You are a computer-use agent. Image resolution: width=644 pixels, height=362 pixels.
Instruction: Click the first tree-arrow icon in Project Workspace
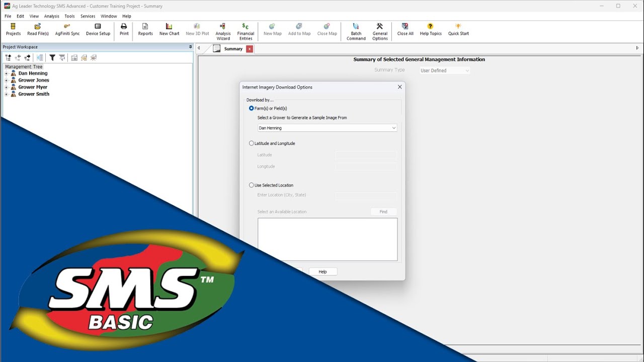click(x=8, y=58)
